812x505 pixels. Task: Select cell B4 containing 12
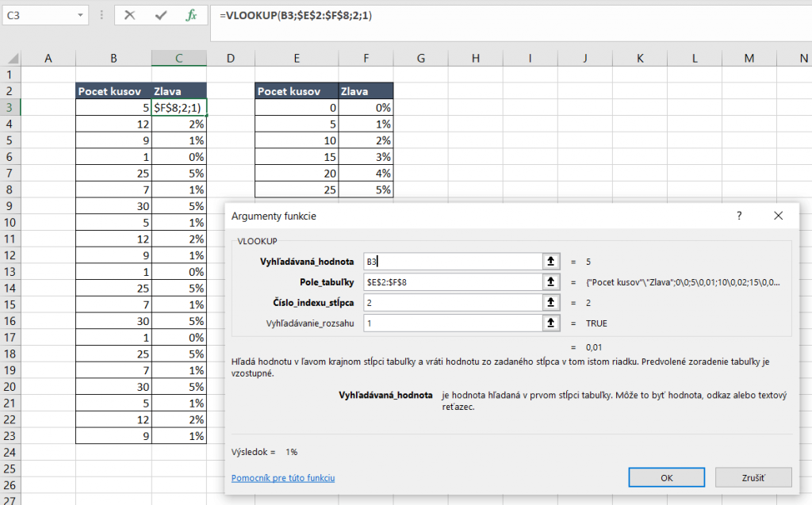[113, 124]
